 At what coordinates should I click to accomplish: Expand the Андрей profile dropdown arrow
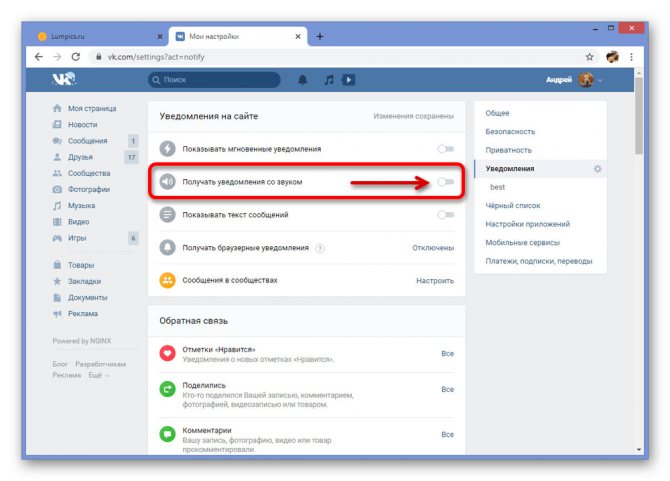coord(600,80)
